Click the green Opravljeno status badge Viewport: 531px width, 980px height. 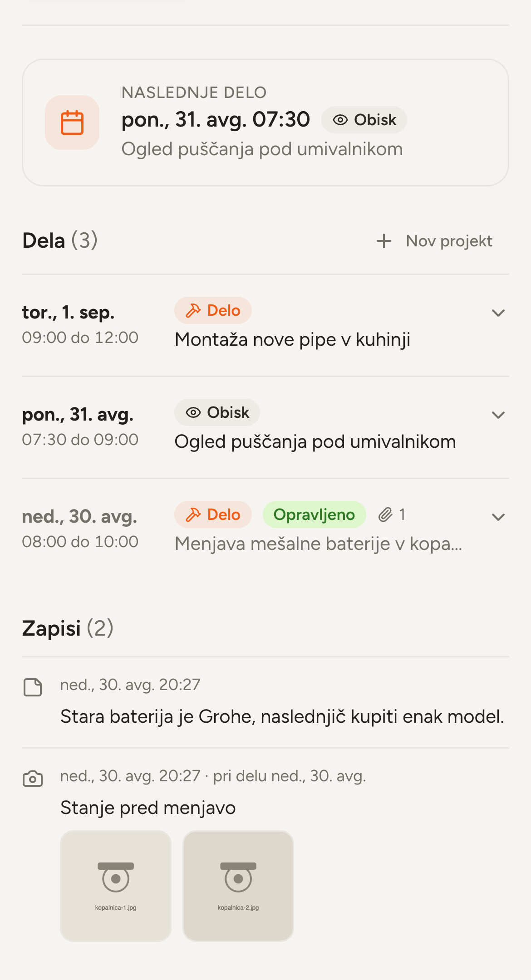click(314, 514)
